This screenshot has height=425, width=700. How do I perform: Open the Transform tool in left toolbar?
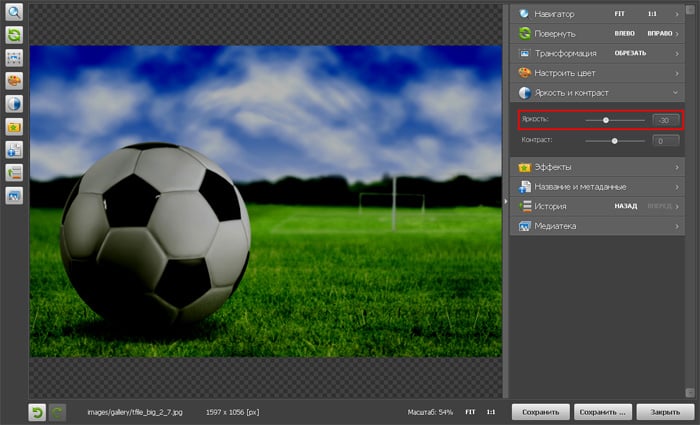point(15,57)
